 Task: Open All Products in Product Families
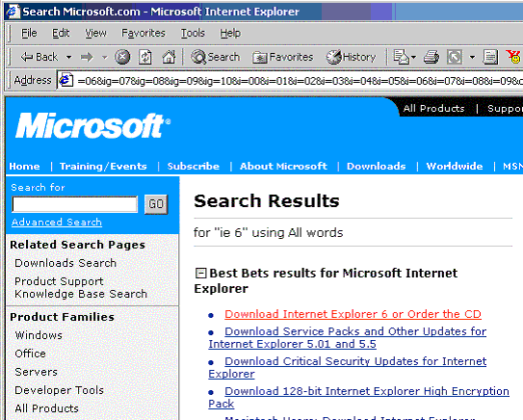click(46, 408)
